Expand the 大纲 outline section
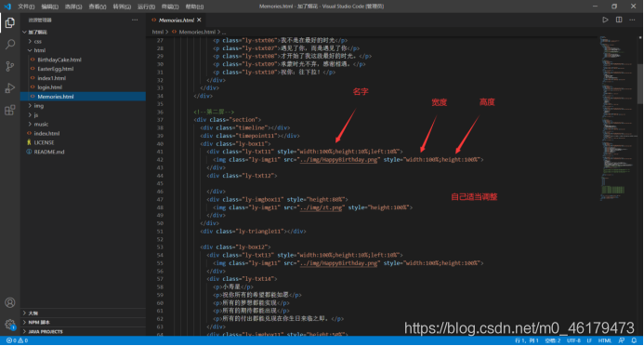 [x=83, y=313]
